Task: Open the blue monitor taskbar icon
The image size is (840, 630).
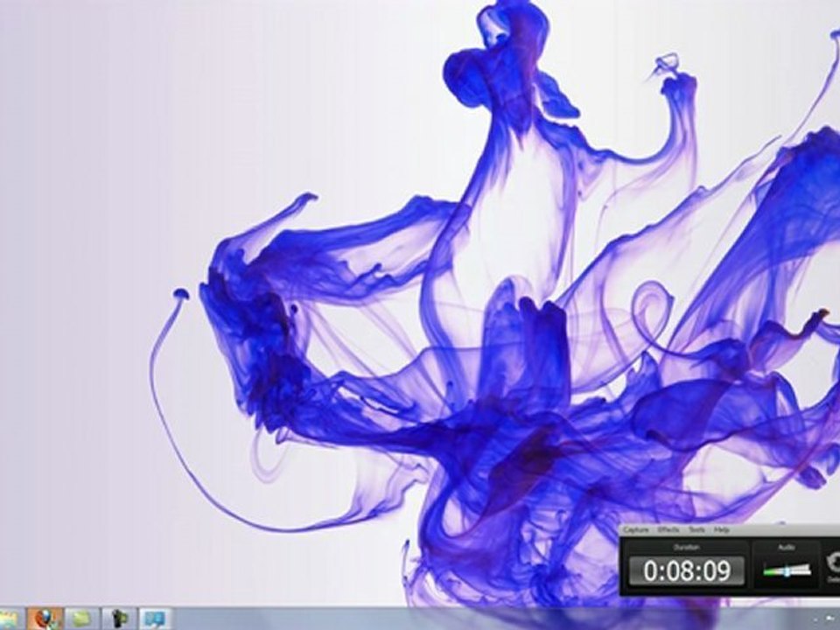Action: pyautogui.click(x=156, y=619)
